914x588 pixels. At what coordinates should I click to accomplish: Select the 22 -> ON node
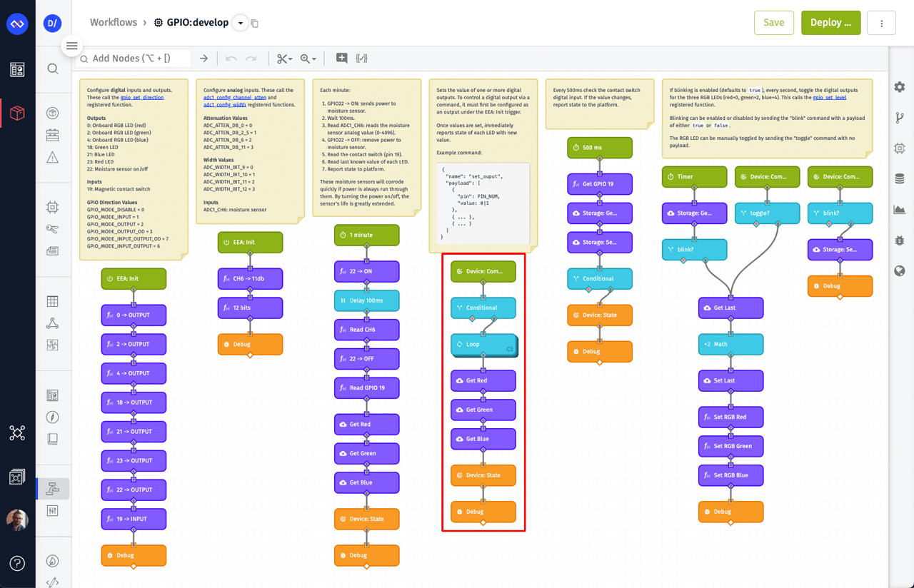[x=366, y=271]
